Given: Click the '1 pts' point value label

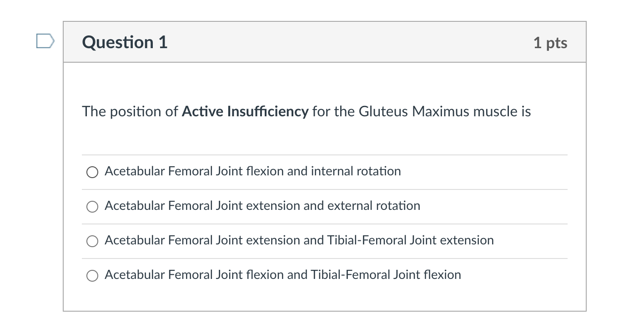Looking at the screenshot, I should click(x=551, y=42).
